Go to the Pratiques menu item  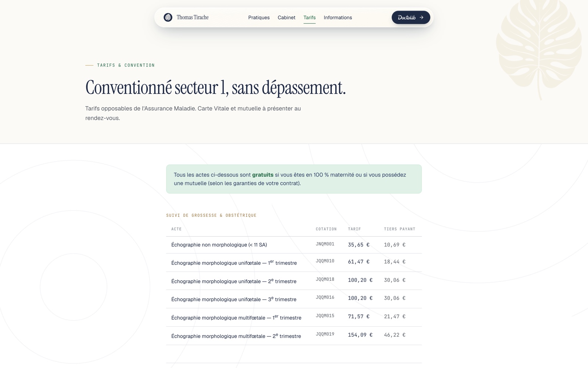coord(259,17)
